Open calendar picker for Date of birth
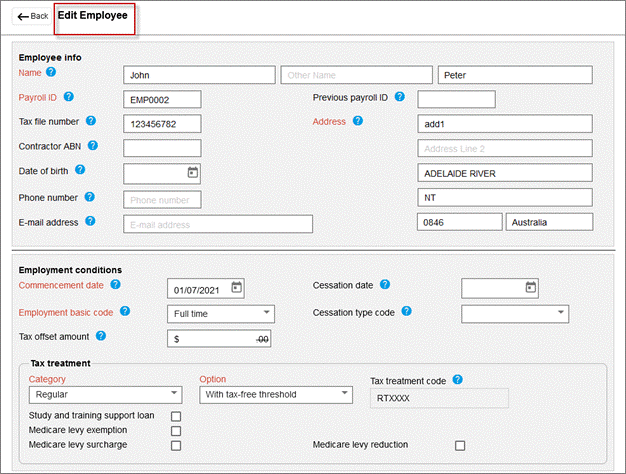 click(193, 172)
